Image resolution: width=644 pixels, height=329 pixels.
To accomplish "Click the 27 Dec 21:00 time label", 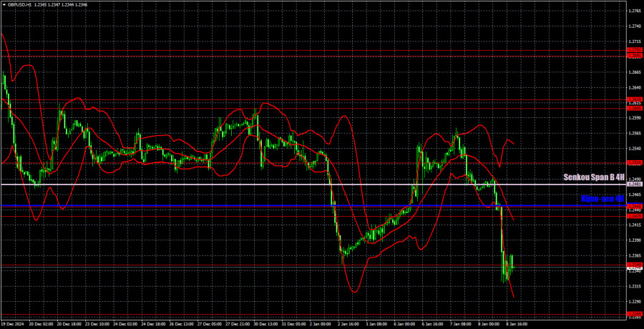I will pos(238,324).
